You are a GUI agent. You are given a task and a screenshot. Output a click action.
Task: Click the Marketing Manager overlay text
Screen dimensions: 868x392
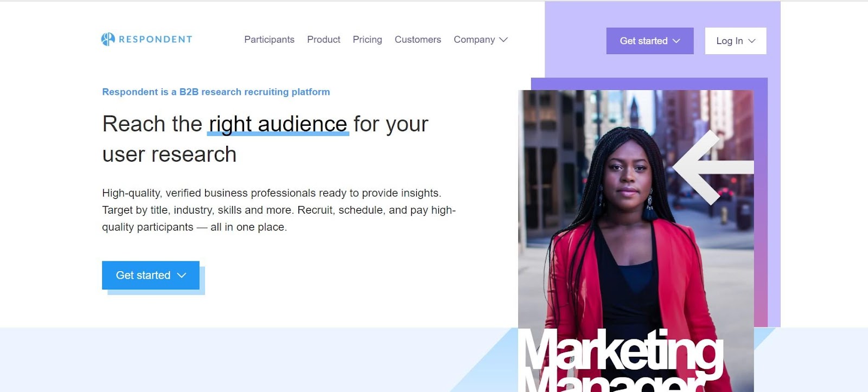point(622,360)
